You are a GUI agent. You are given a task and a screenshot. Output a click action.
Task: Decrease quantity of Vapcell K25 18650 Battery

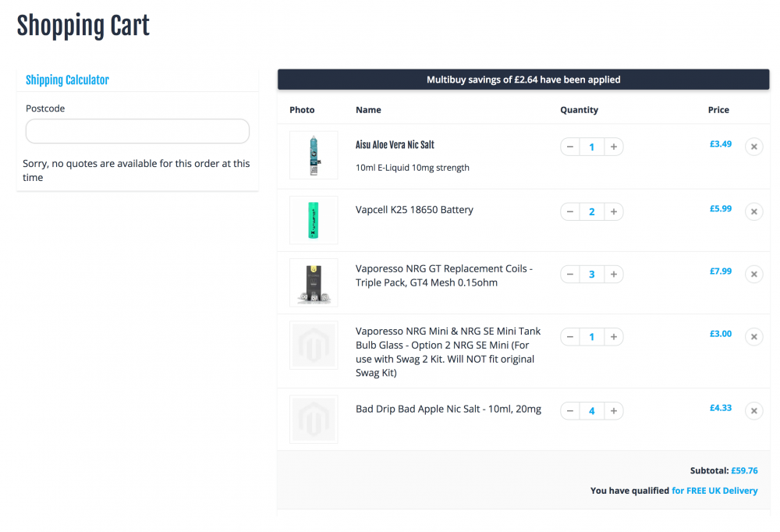(x=570, y=211)
